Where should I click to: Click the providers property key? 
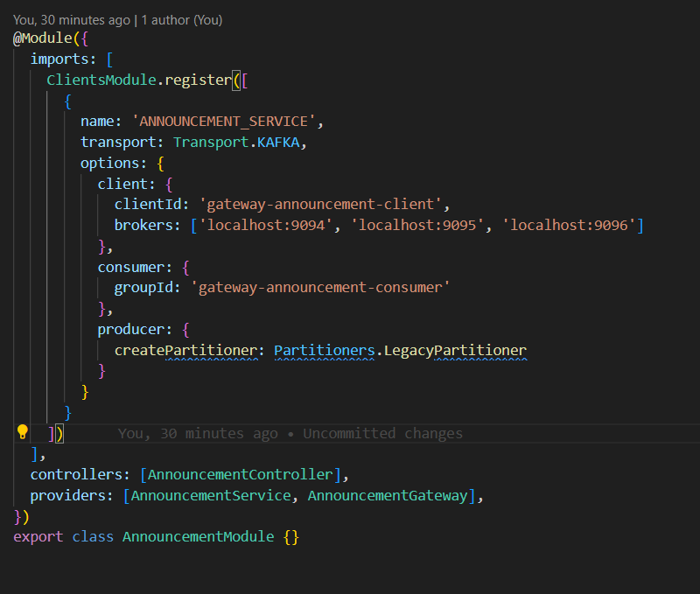67,495
